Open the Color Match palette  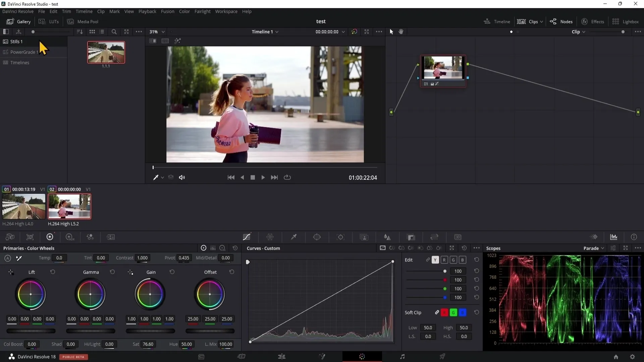(x=30, y=237)
